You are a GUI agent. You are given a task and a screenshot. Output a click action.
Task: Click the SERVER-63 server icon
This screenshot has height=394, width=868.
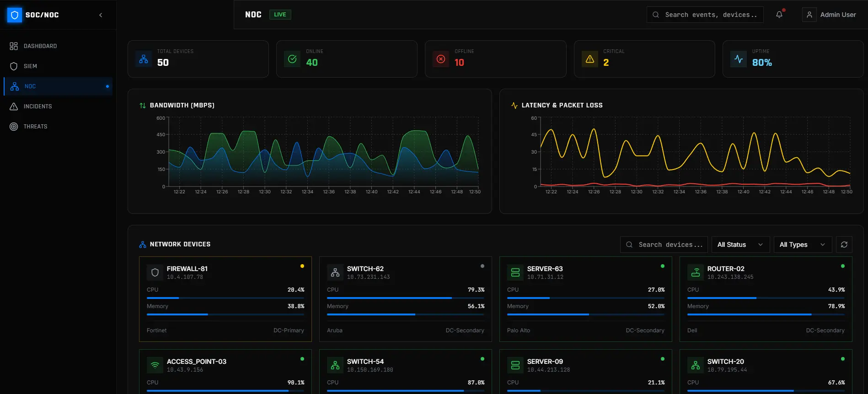click(x=515, y=272)
